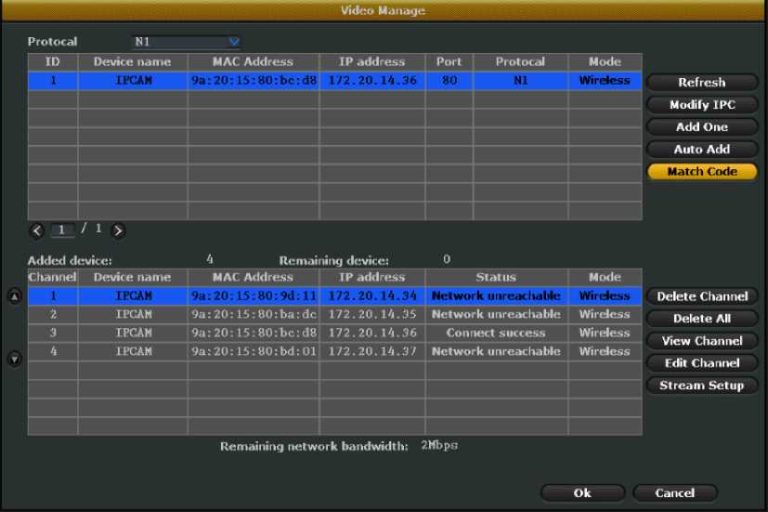The width and height of the screenshot is (768, 512).
Task: Click the Delete All button
Action: 701,319
